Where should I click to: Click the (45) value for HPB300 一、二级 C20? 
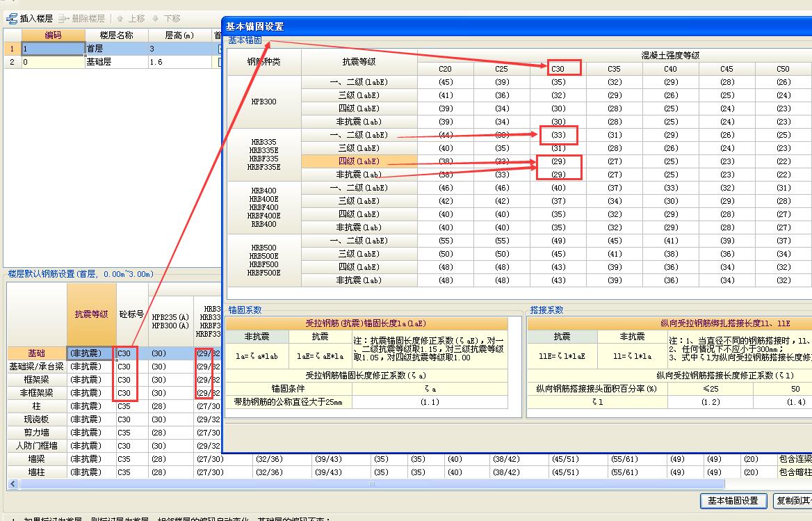(446, 82)
